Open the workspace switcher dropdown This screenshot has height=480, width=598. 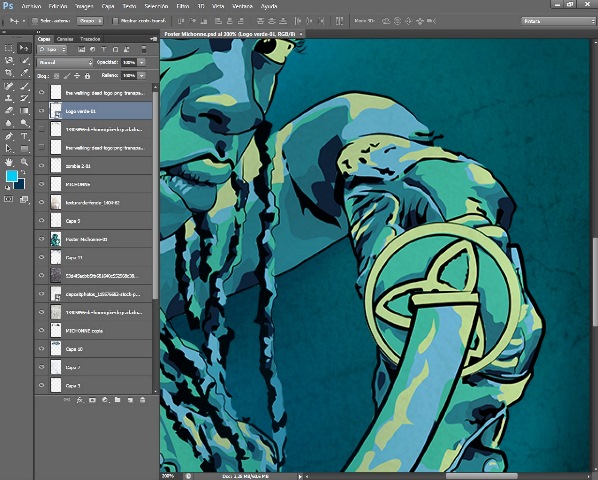click(x=558, y=21)
